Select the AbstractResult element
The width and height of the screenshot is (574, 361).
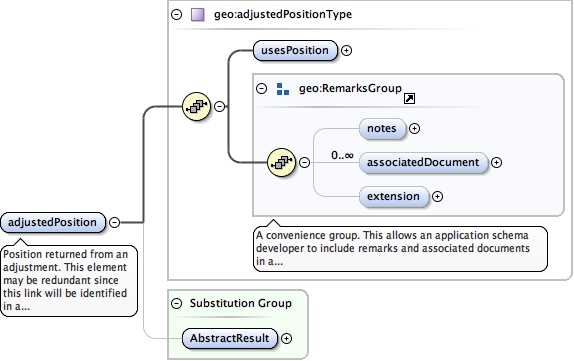pos(230,338)
